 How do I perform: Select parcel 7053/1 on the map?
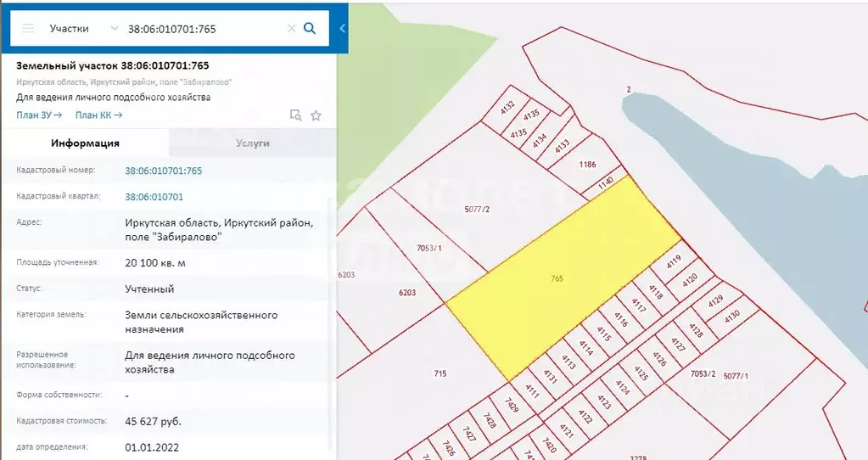point(429,248)
